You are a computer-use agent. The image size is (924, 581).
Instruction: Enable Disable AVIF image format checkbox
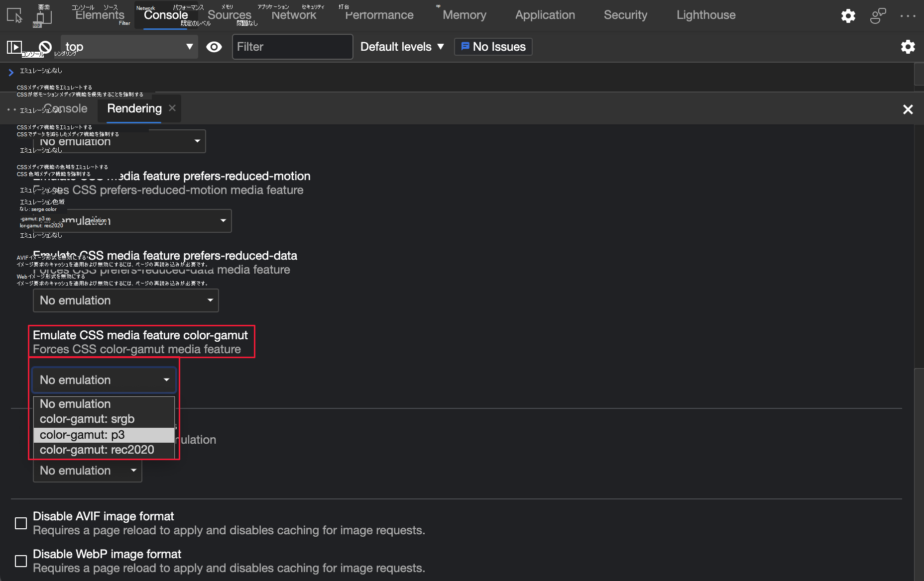point(21,523)
